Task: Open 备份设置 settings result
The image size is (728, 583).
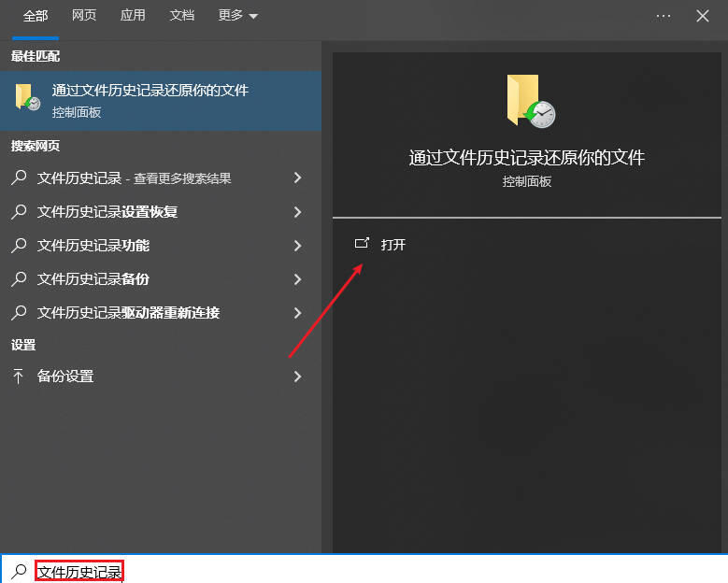Action: point(161,376)
